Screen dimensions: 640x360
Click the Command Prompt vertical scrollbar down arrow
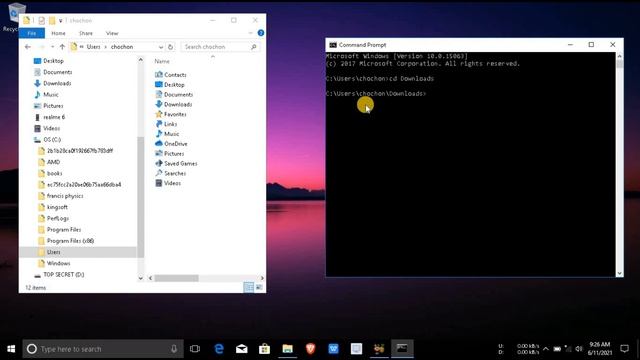click(x=620, y=273)
